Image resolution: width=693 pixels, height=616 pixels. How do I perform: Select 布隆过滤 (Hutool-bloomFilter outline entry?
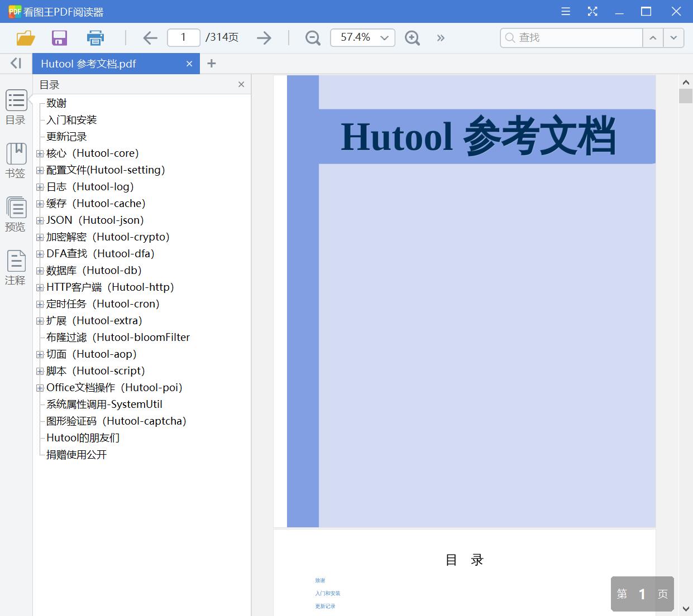(118, 338)
